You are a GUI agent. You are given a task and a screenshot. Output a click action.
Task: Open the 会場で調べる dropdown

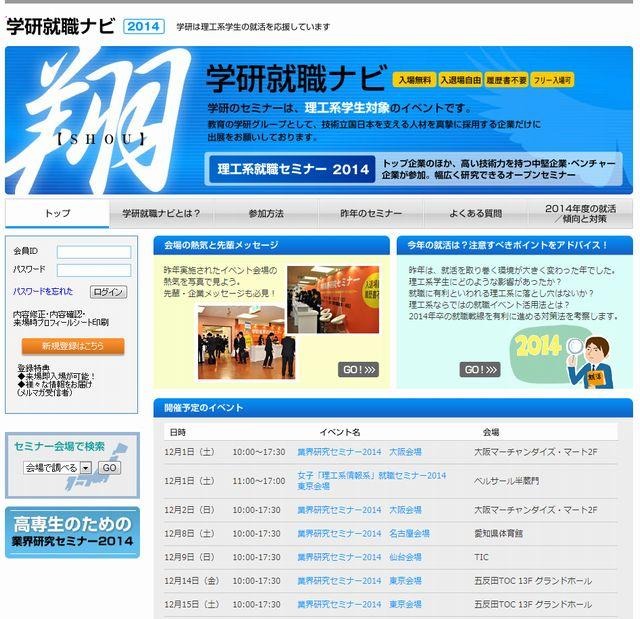point(57,468)
